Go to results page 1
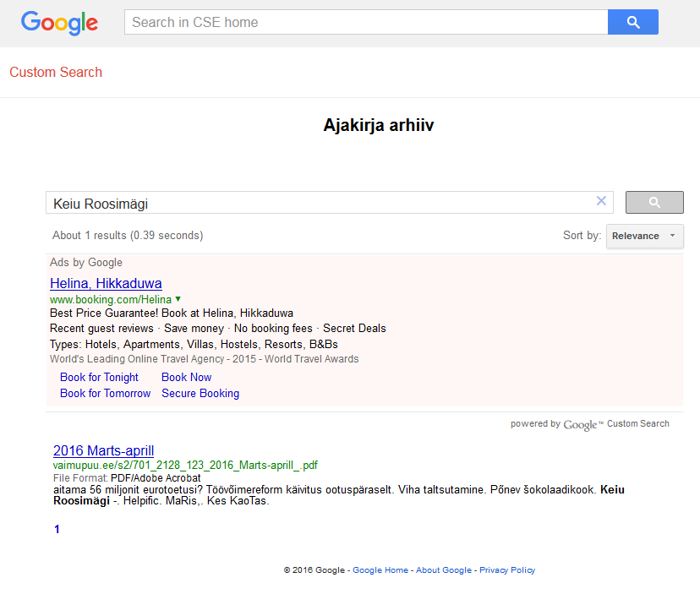The height and width of the screenshot is (594, 700). [x=57, y=529]
